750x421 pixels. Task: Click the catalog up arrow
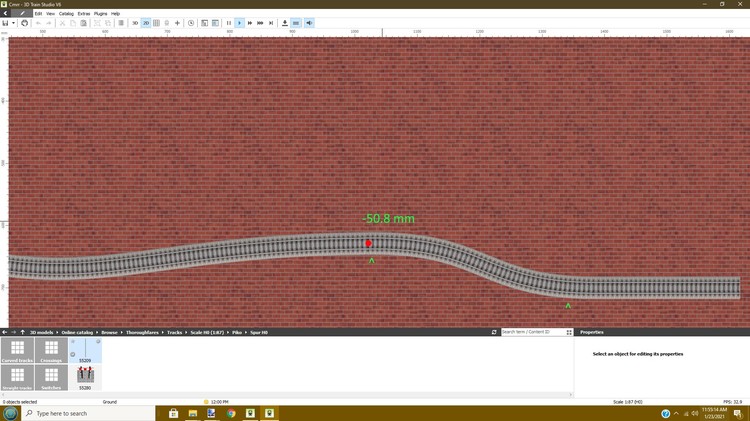pyautogui.click(x=22, y=332)
